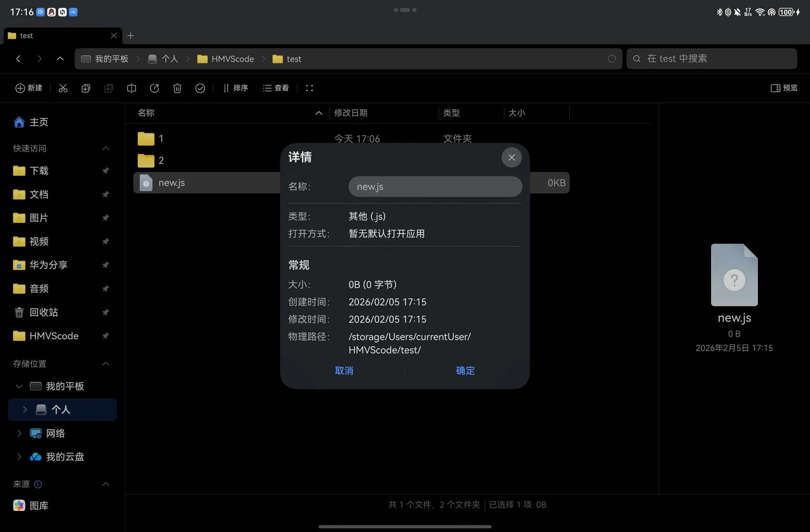Viewport: 810px width, 532px height.
Task: Click the name field containing new.js
Action: pos(435,186)
